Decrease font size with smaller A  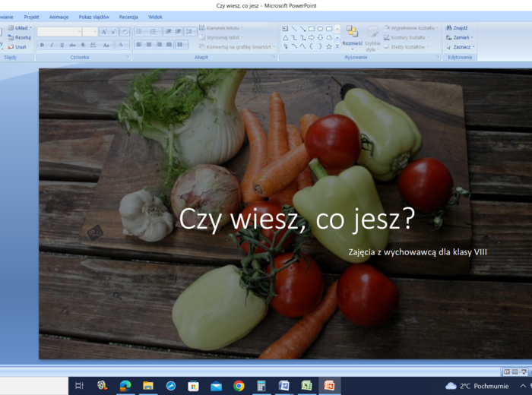click(x=114, y=32)
